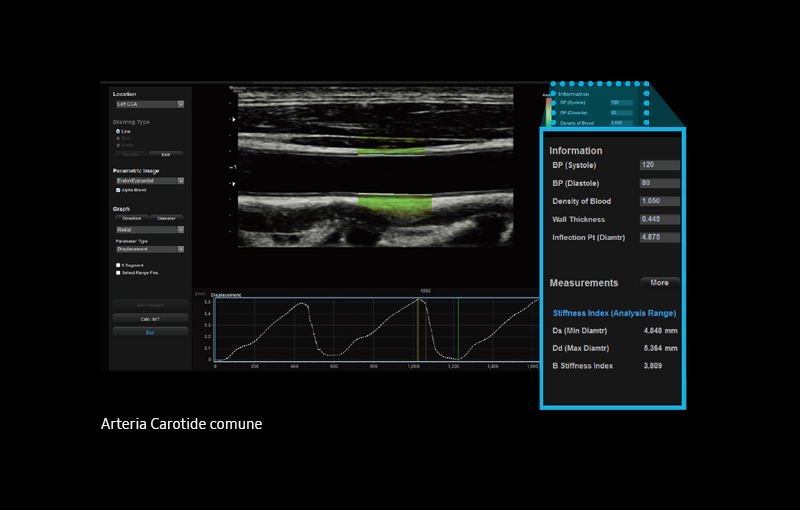
Task: Select the red marker line on displacement graph
Action: [x=426, y=329]
